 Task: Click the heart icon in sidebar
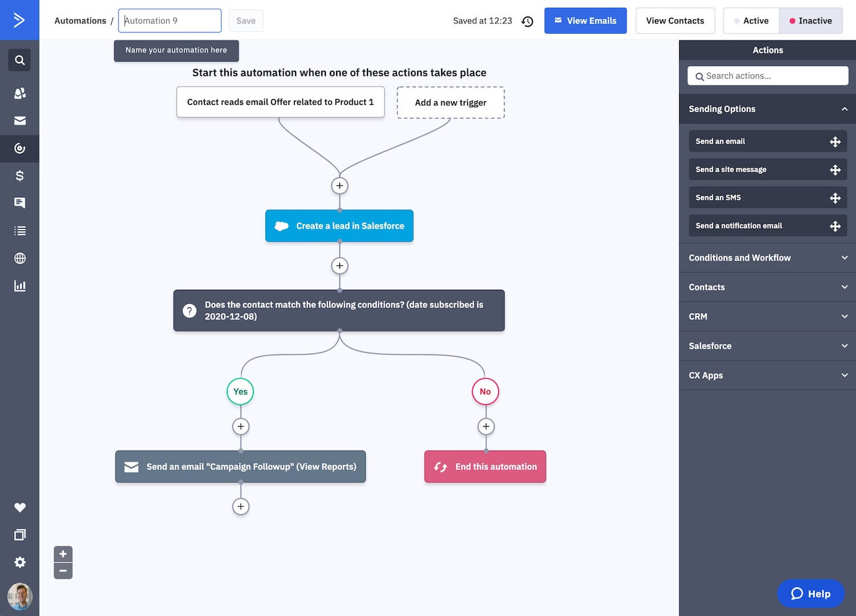click(19, 507)
